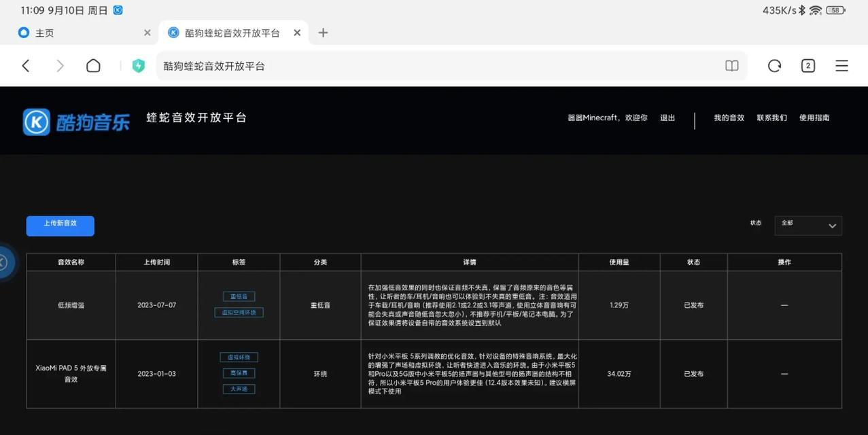
Task: Expand the 状态 全部 dropdown
Action: [x=808, y=226]
